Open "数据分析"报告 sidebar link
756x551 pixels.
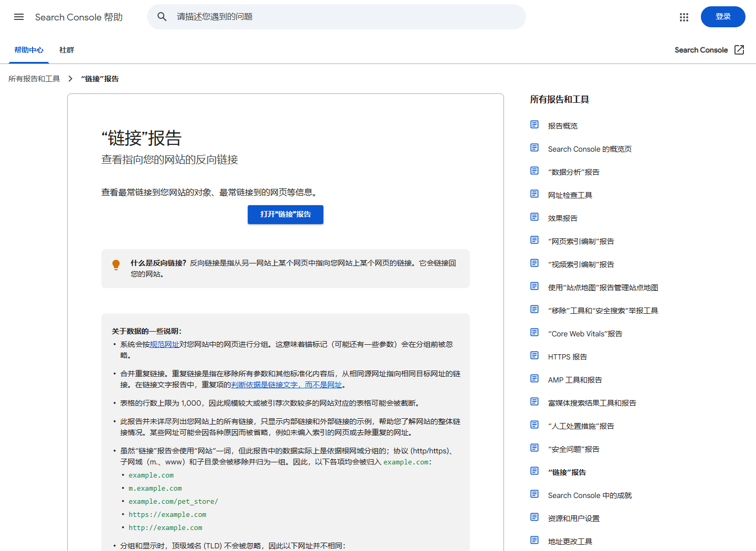[x=574, y=172]
